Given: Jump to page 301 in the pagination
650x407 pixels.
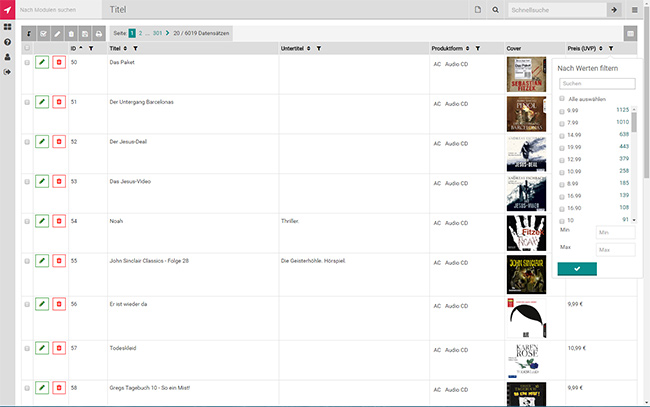Looking at the screenshot, I should coord(155,34).
